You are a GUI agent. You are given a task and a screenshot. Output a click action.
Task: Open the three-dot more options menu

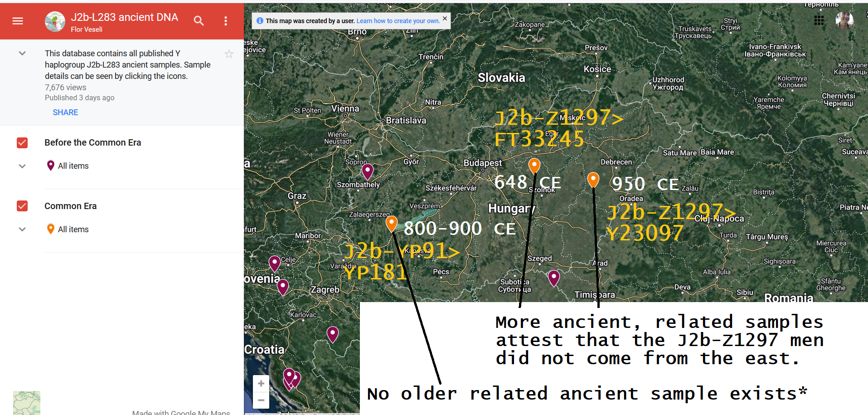pyautogui.click(x=226, y=21)
